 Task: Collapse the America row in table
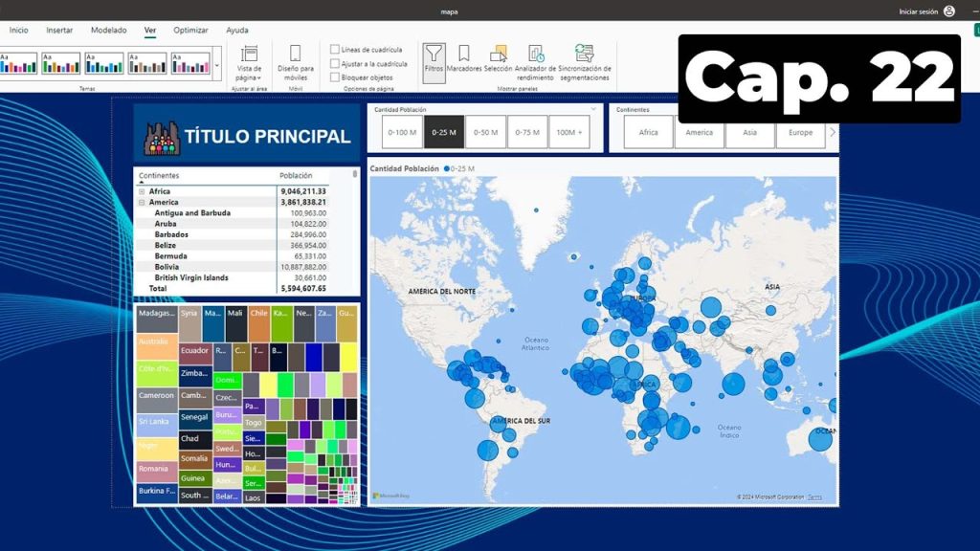click(x=141, y=203)
